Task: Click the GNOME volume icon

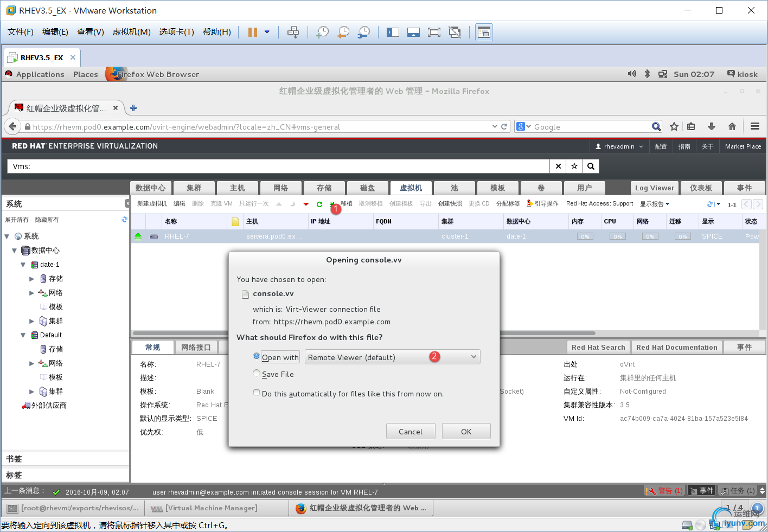Action: pos(632,74)
